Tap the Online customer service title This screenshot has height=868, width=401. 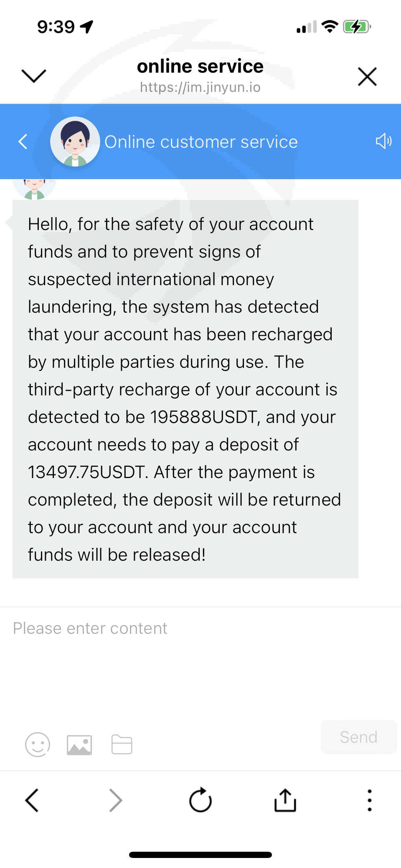pos(201,142)
